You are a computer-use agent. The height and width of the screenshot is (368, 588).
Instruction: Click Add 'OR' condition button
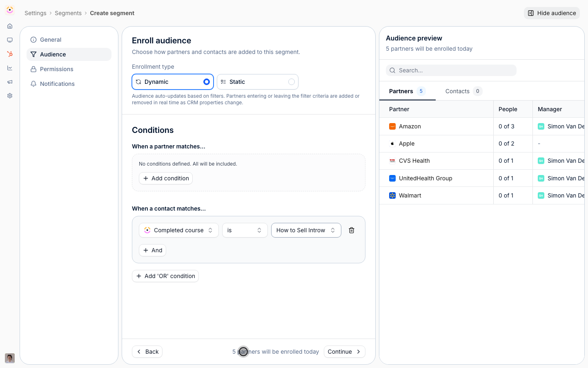point(165,276)
